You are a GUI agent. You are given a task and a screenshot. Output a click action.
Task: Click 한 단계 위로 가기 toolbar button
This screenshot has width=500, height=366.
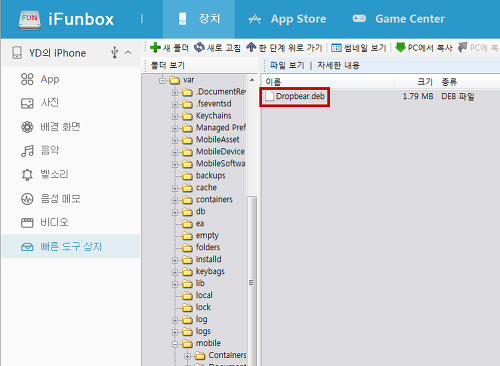pyautogui.click(x=284, y=48)
